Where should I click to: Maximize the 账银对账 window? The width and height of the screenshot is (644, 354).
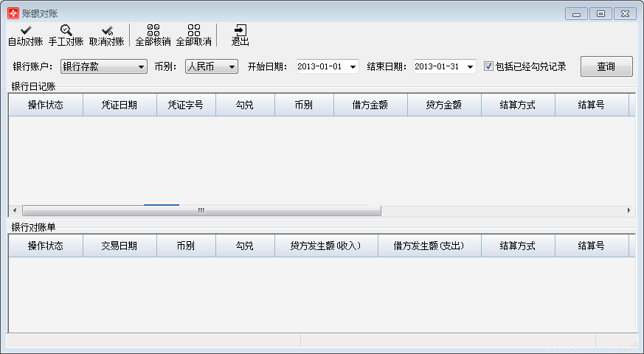point(601,13)
